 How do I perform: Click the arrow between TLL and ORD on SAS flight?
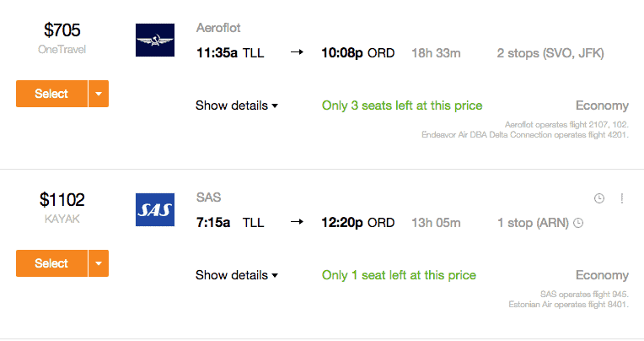click(297, 222)
